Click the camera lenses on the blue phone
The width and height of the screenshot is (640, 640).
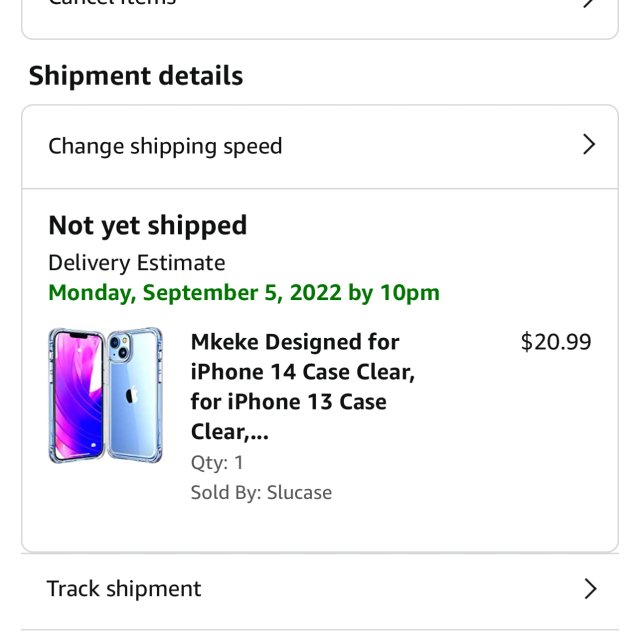click(119, 347)
